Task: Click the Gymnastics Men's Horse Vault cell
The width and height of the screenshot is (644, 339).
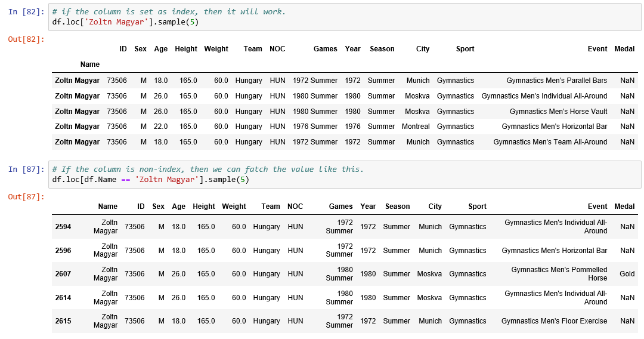Action: pos(558,112)
